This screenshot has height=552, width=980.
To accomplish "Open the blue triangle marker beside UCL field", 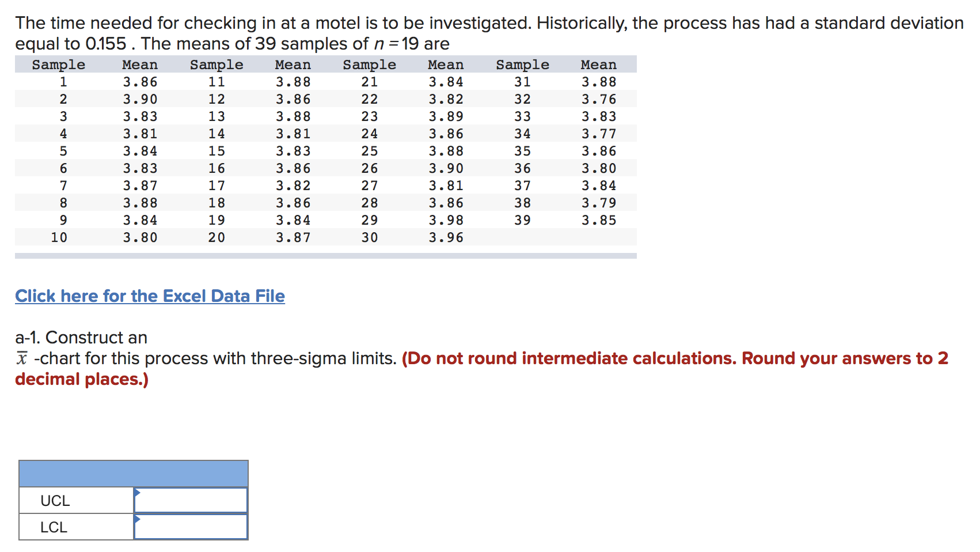I will click(137, 492).
